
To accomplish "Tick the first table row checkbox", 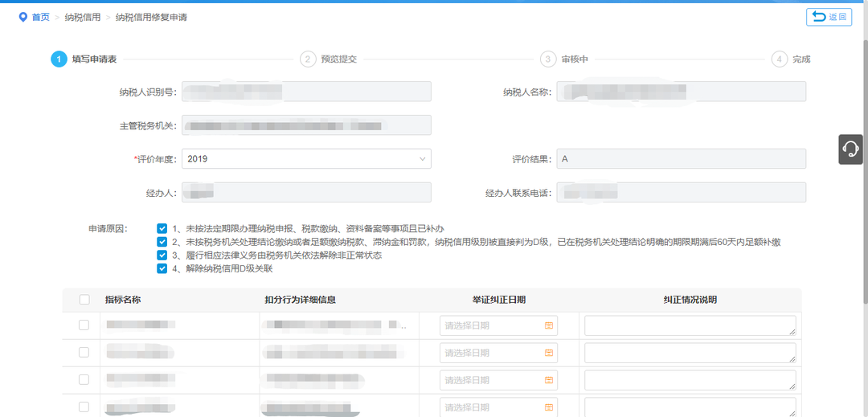I will click(84, 325).
